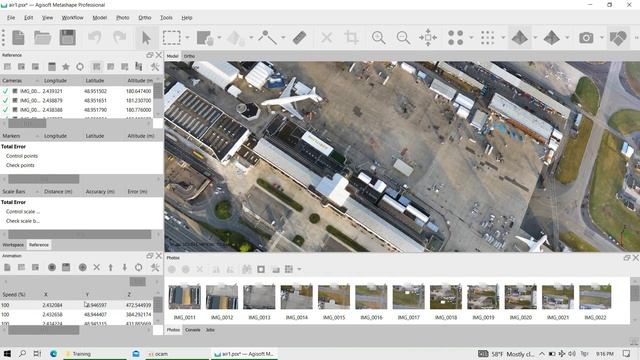Click the Crop Selection toolbar icon

(x=351, y=38)
